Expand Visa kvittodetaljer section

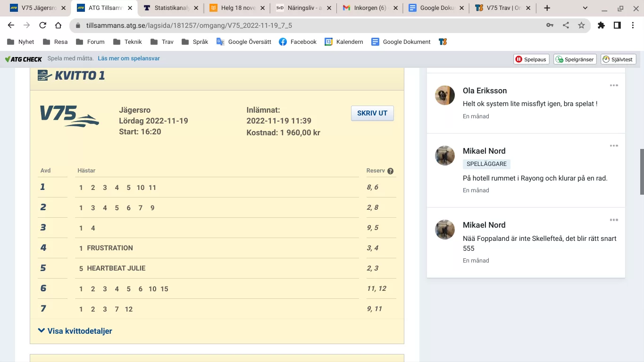coord(75,331)
